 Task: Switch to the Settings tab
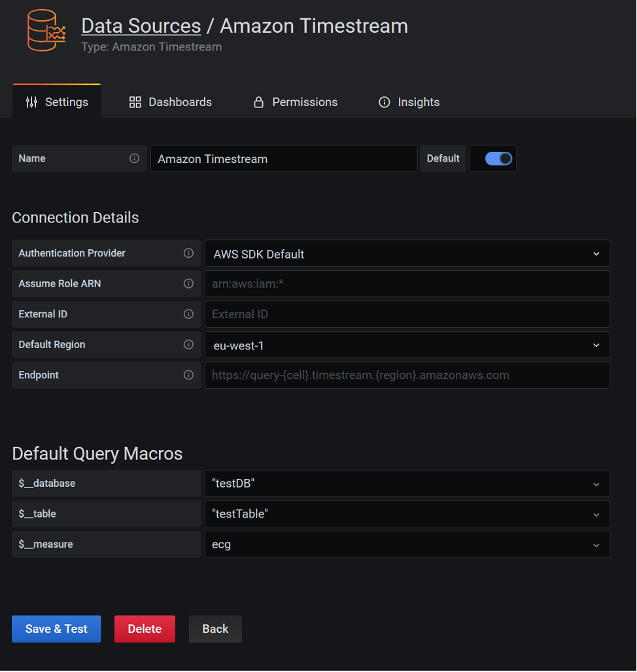coord(56,101)
